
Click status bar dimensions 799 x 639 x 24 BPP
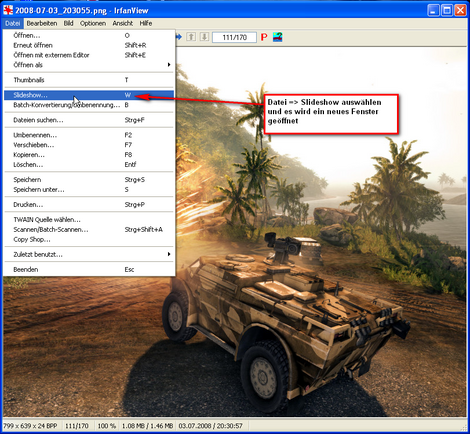click(x=30, y=426)
